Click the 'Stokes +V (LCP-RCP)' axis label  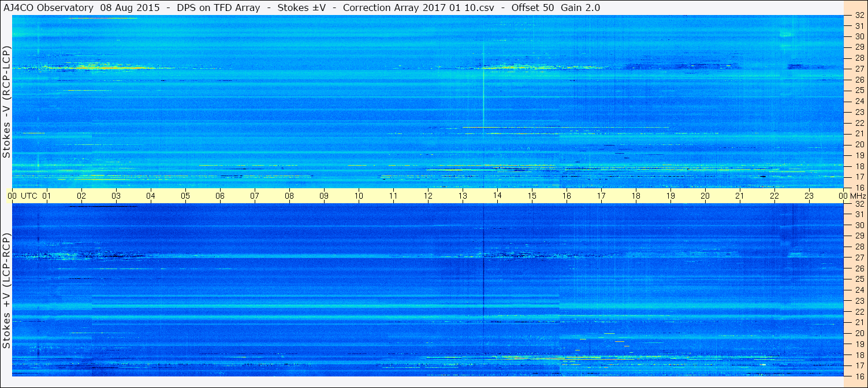[6, 291]
